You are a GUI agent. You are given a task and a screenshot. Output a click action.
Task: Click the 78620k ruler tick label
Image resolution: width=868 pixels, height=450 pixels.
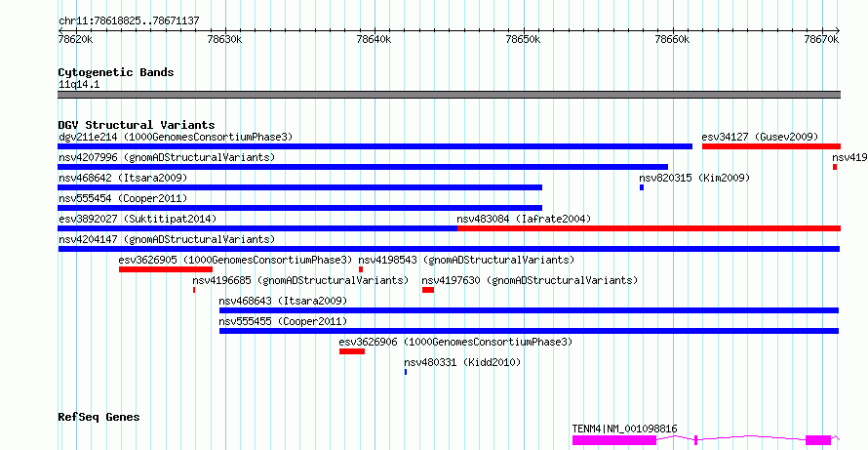point(75,39)
